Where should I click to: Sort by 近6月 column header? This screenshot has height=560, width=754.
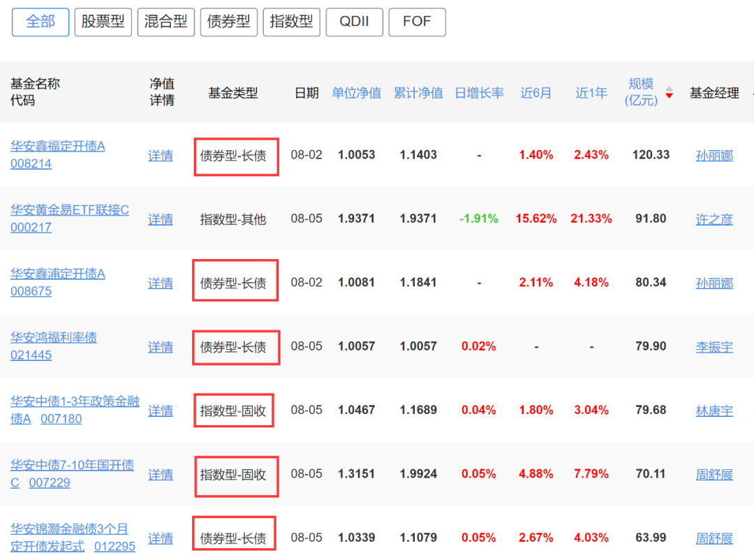click(535, 93)
